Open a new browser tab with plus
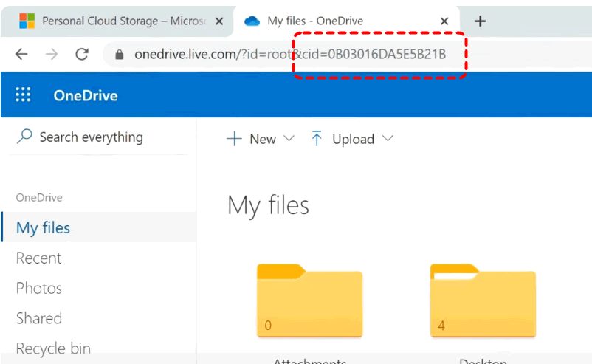Viewport: 592px width, 364px height. pos(481,21)
